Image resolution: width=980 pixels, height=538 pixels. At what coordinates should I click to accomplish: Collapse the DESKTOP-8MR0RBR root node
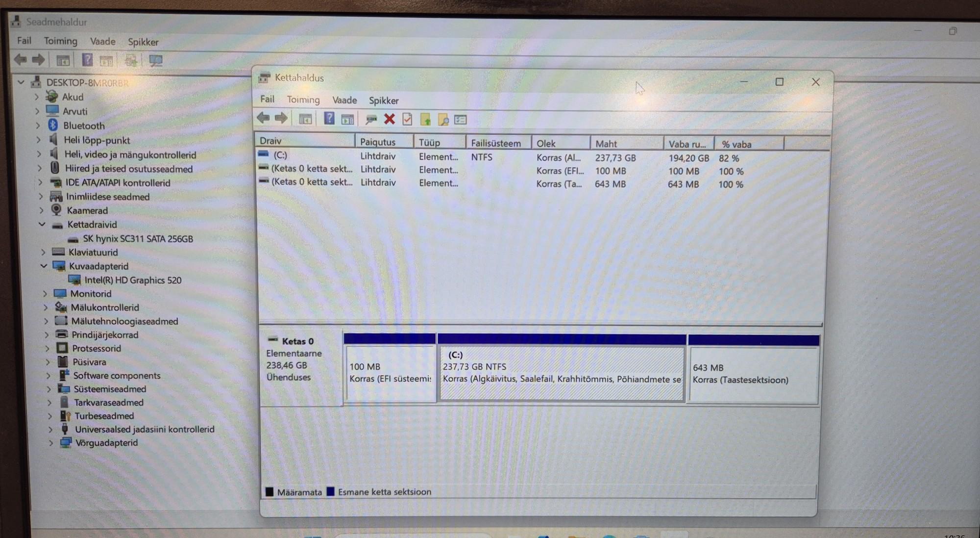coord(21,82)
